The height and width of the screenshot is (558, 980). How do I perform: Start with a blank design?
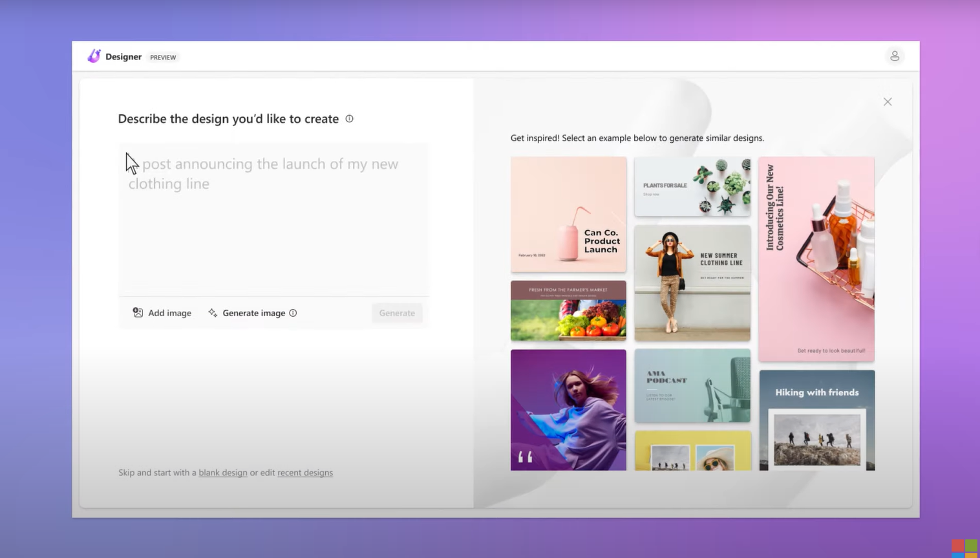[x=223, y=473]
